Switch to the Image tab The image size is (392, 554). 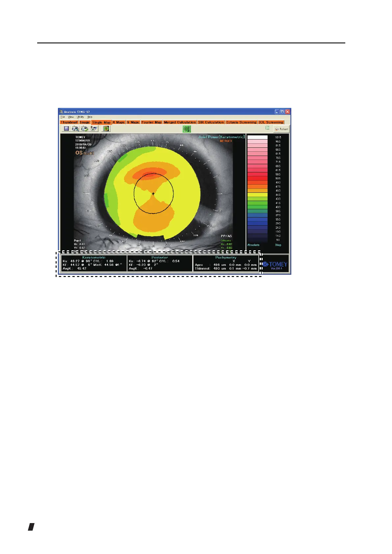[x=85, y=122]
